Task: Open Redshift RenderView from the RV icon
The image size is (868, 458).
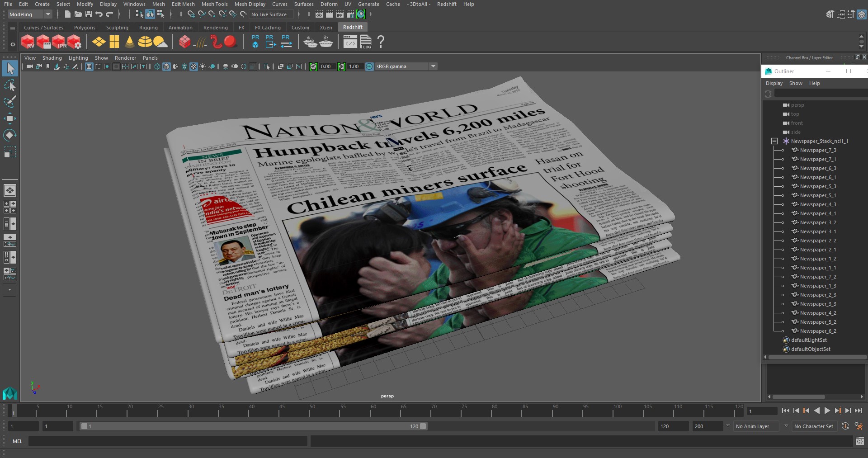Action: (28, 42)
